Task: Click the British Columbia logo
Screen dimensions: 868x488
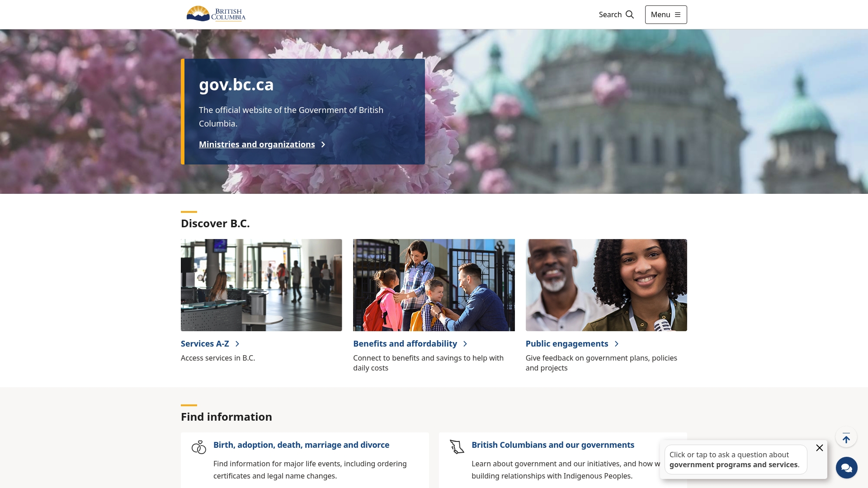Action: click(216, 14)
